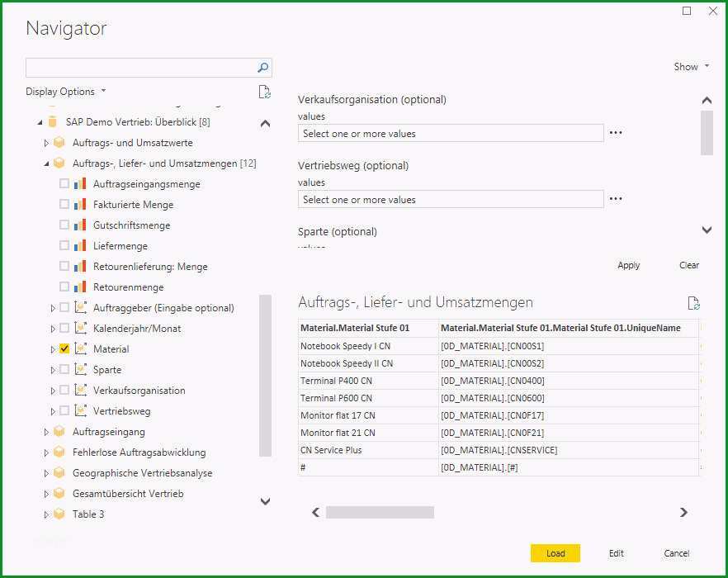This screenshot has width=728, height=578.
Task: Click the Fehlerlose Auftragsabwicklung cube icon
Action: (x=59, y=452)
